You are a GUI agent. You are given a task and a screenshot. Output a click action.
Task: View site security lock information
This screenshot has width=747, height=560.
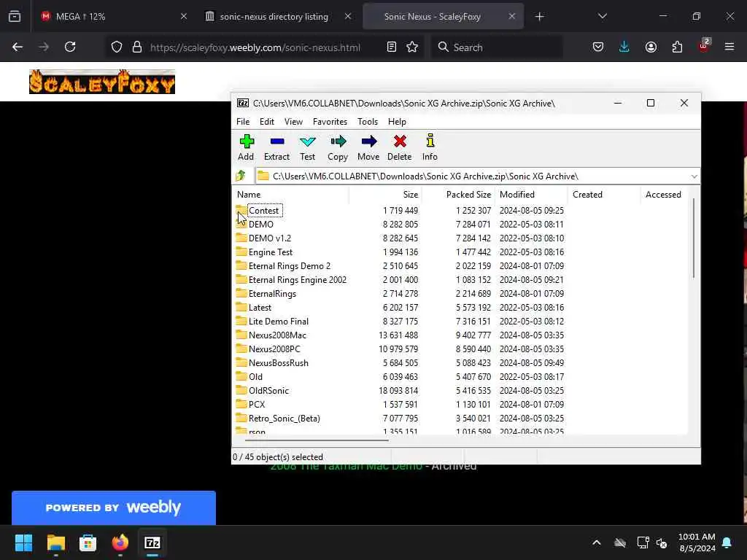point(137,47)
